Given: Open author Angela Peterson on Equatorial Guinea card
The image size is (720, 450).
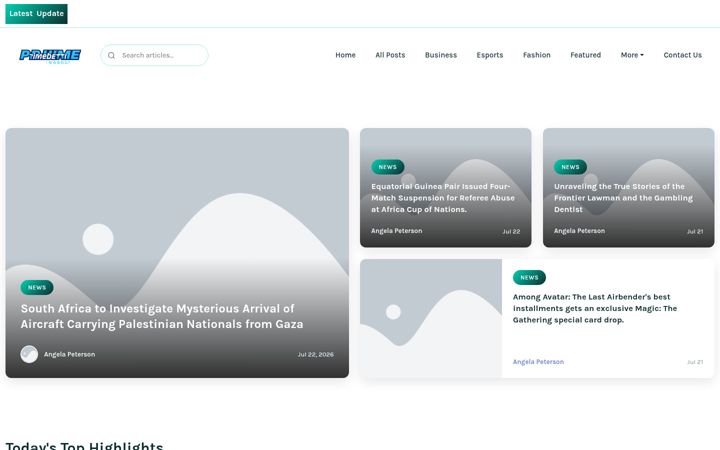Looking at the screenshot, I should click(x=397, y=231).
